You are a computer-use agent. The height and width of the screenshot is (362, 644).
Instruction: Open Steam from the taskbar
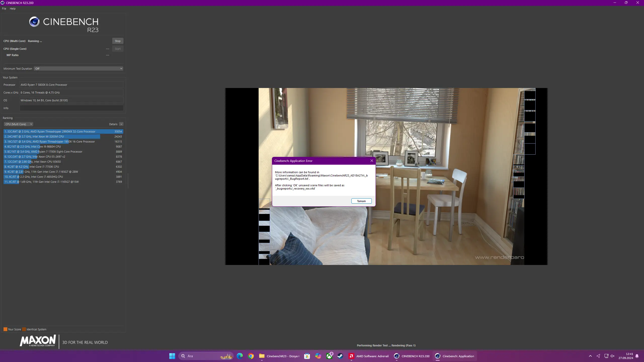pos(340,356)
